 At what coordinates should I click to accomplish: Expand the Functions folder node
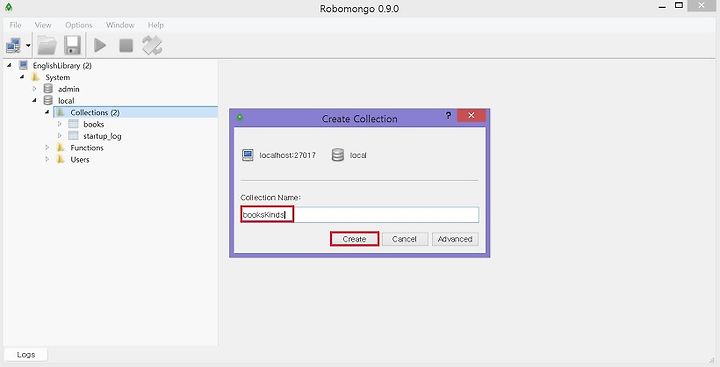coord(47,147)
